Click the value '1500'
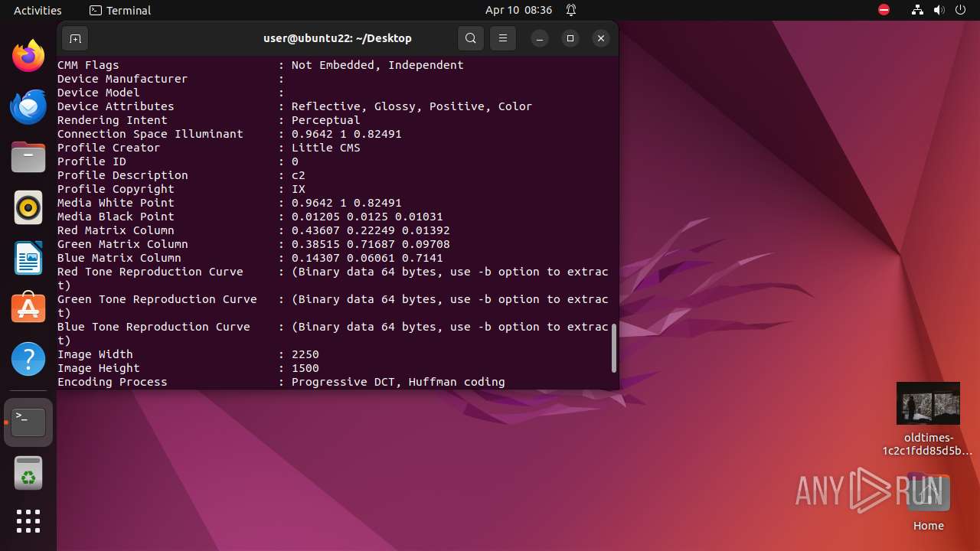980x551 pixels. (x=305, y=368)
